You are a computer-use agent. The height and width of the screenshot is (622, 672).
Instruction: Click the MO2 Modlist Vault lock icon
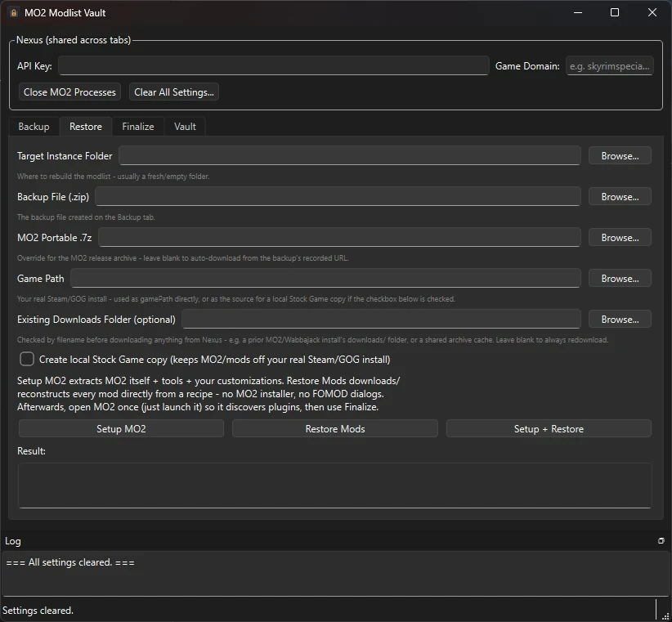pos(14,13)
